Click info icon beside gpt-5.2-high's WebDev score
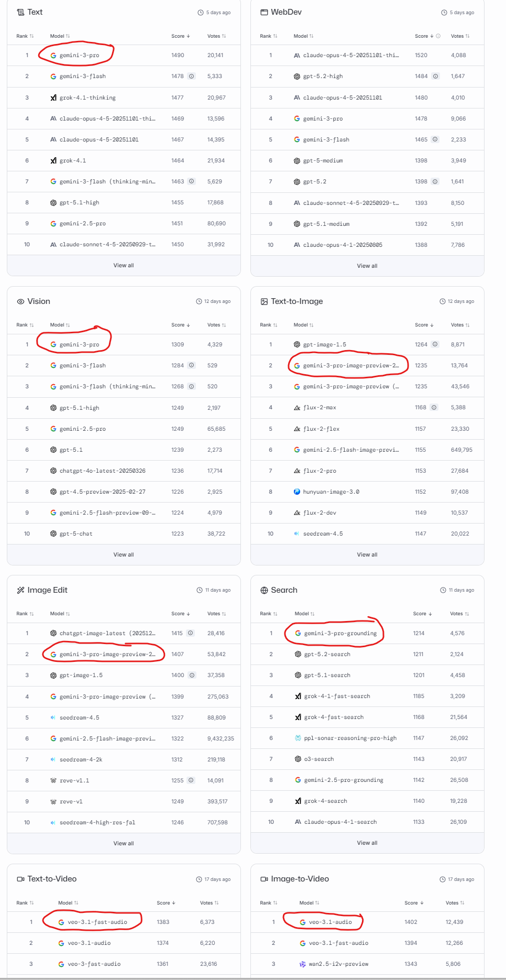The image size is (506, 980). (x=435, y=77)
